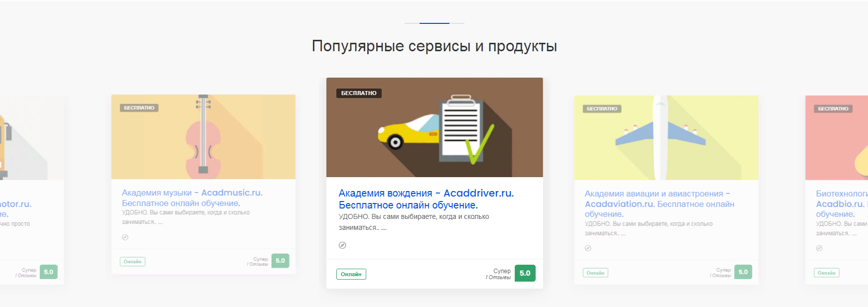Viewport: 868px width, 307px height.
Task: Click blue carousel indicator above heading
Action: [434, 23]
